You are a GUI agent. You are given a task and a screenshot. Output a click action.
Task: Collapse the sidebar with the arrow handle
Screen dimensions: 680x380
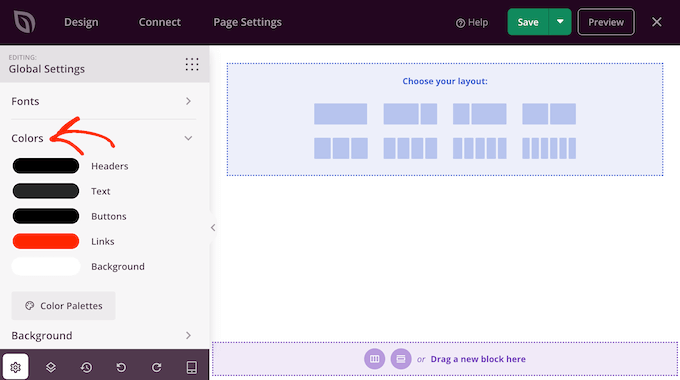tap(212, 227)
